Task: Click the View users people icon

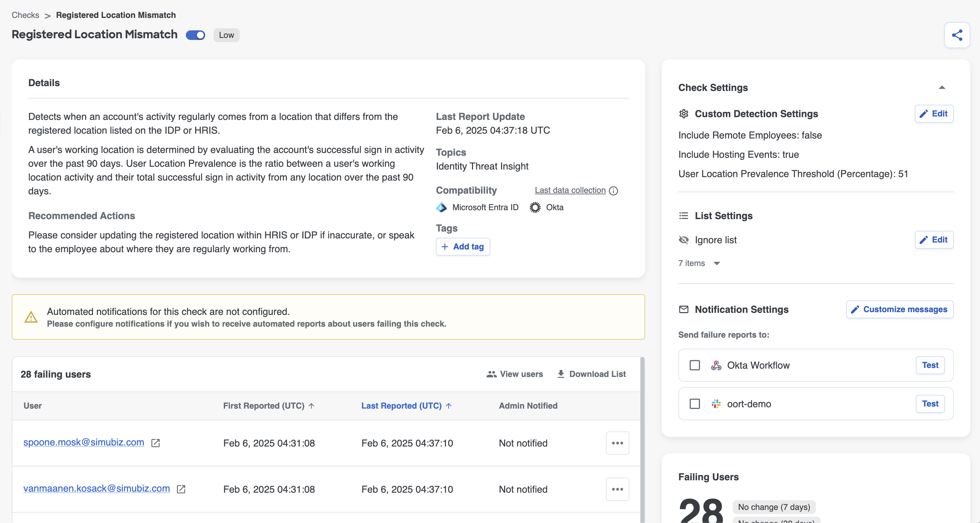Action: [x=491, y=374]
